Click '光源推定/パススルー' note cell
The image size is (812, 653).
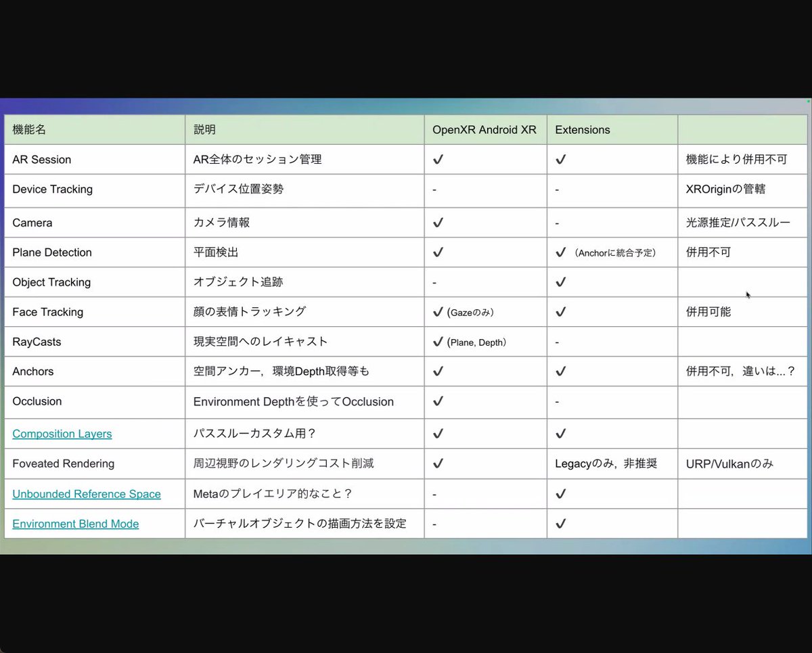coord(742,223)
